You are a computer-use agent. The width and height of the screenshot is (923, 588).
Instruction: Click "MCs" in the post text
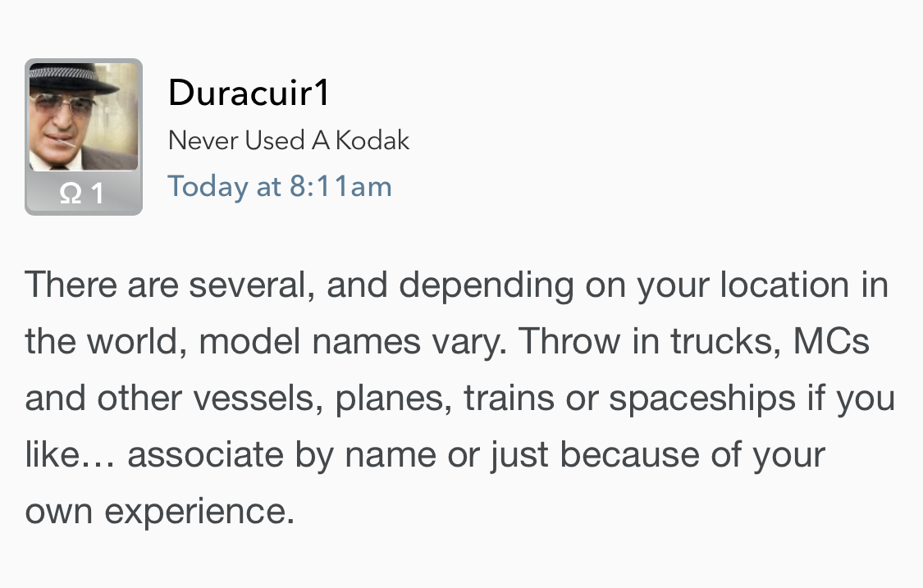[830, 341]
